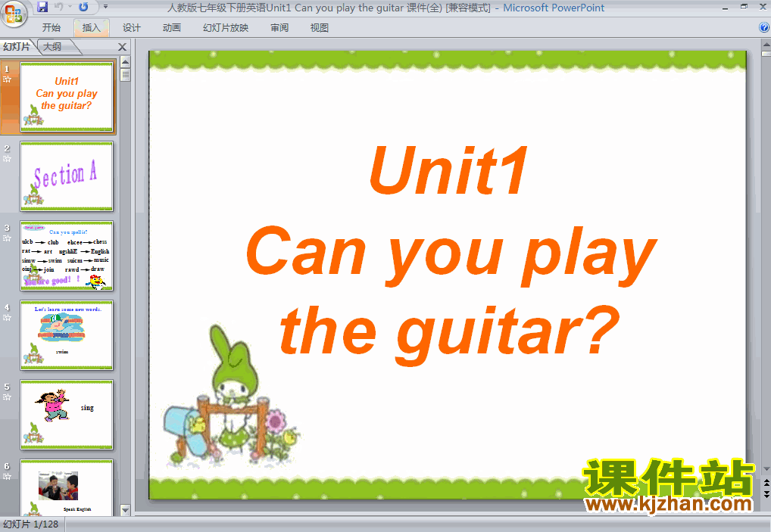This screenshot has height=532, width=771.
Task: Select slide 3 thumbnail Can you spell it
Action: click(x=67, y=256)
